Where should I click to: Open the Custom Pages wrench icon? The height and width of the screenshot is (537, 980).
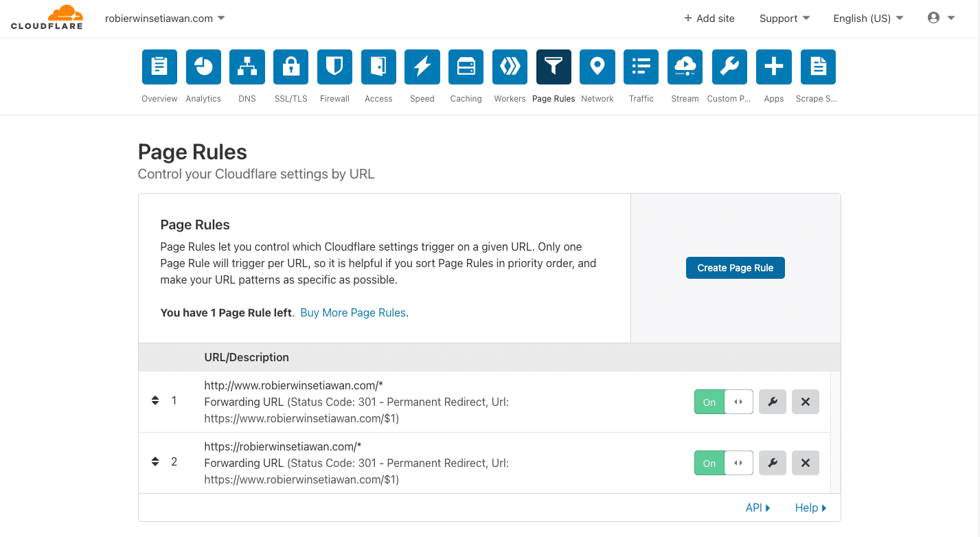729,67
